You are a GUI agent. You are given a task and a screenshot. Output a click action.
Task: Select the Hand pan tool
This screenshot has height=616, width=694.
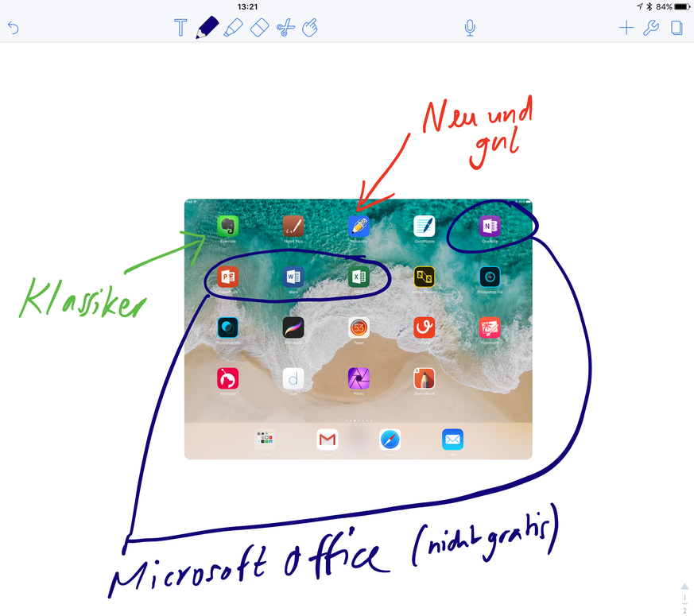coord(310,28)
